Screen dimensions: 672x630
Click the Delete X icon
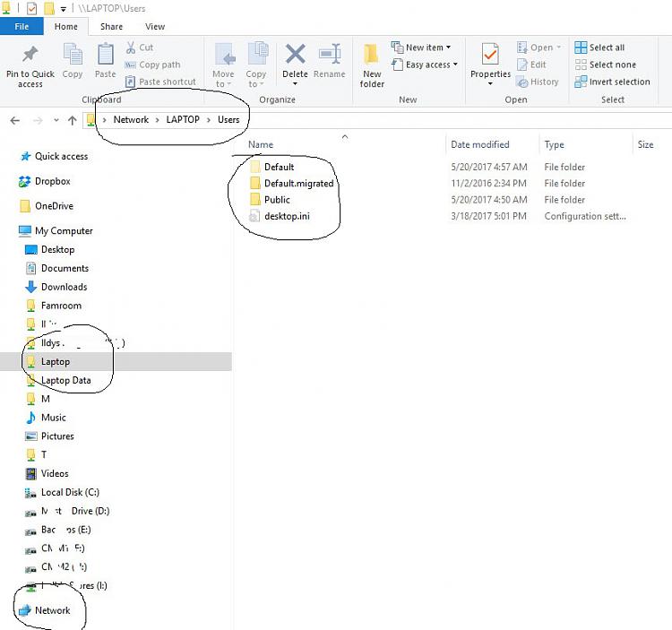pyautogui.click(x=296, y=55)
